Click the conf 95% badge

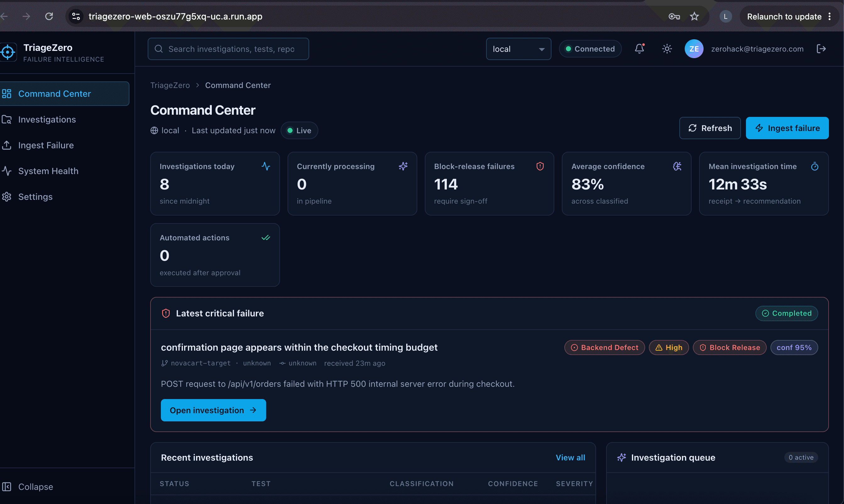[x=794, y=348]
